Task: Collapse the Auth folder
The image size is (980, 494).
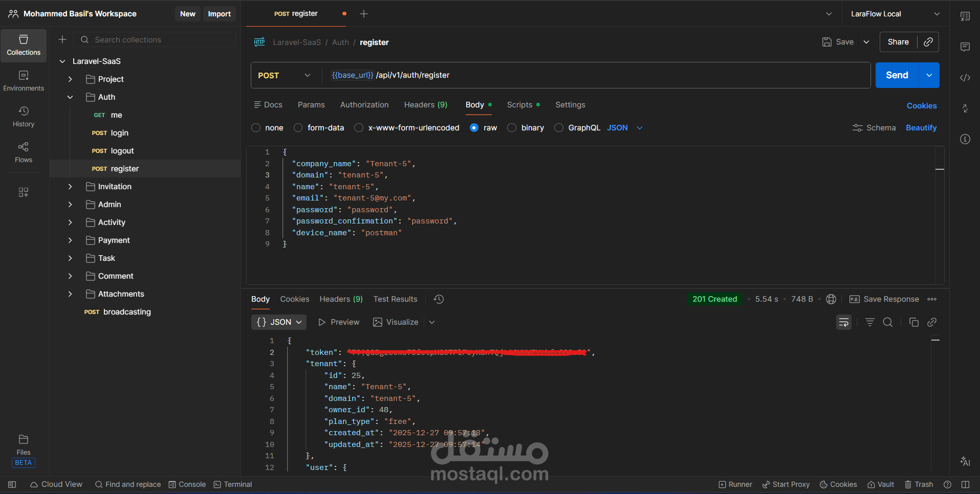Action: click(x=70, y=97)
